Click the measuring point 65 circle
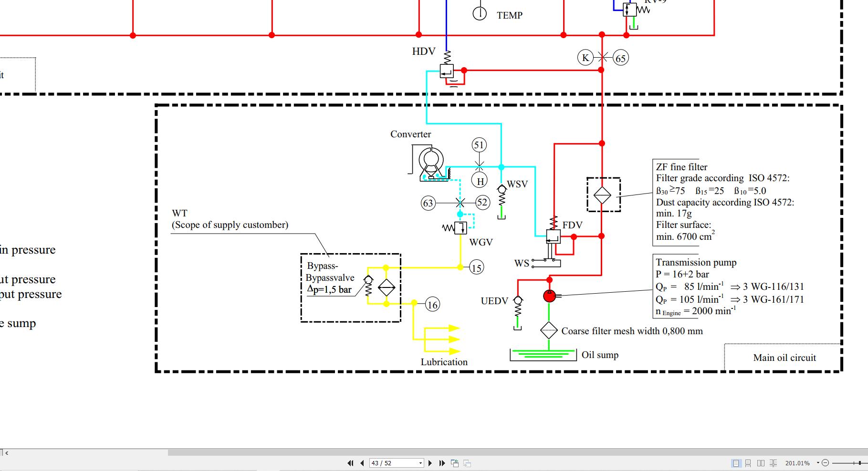The height and width of the screenshot is (471, 868). 620,58
